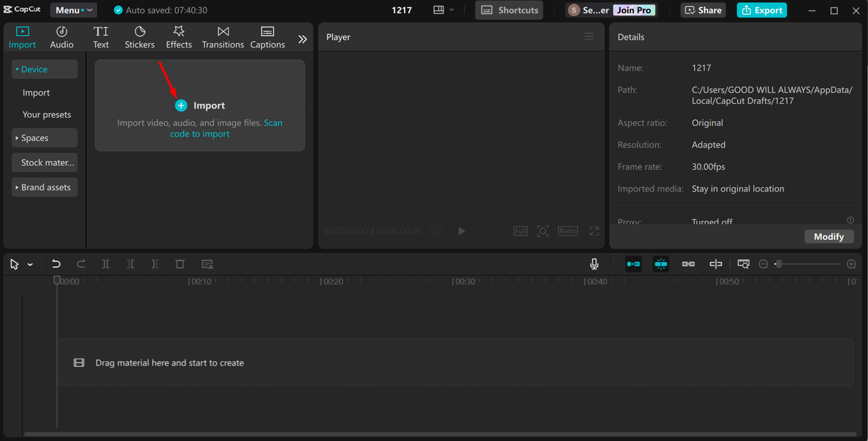Click the 00:20 mark on timeline ruler
Viewport: 868px width, 441px height.
tap(332, 281)
